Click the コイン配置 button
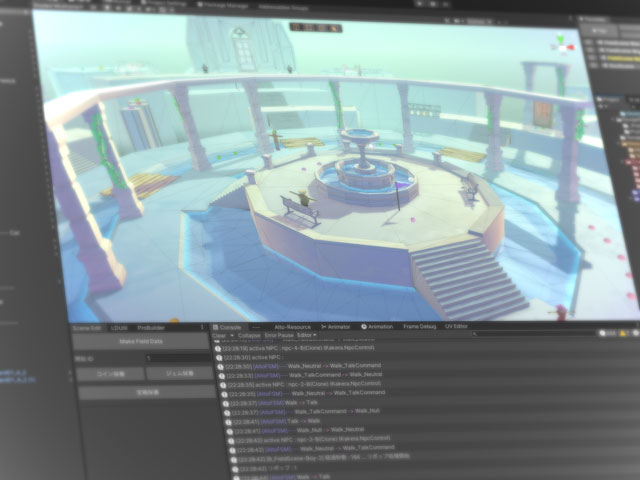Viewport: 640px width, 480px height. (109, 373)
